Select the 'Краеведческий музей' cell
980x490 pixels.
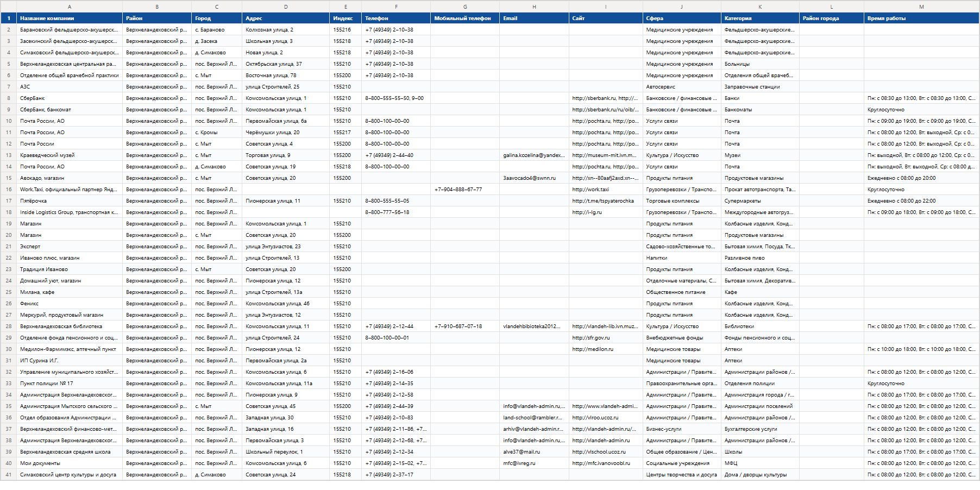point(70,155)
